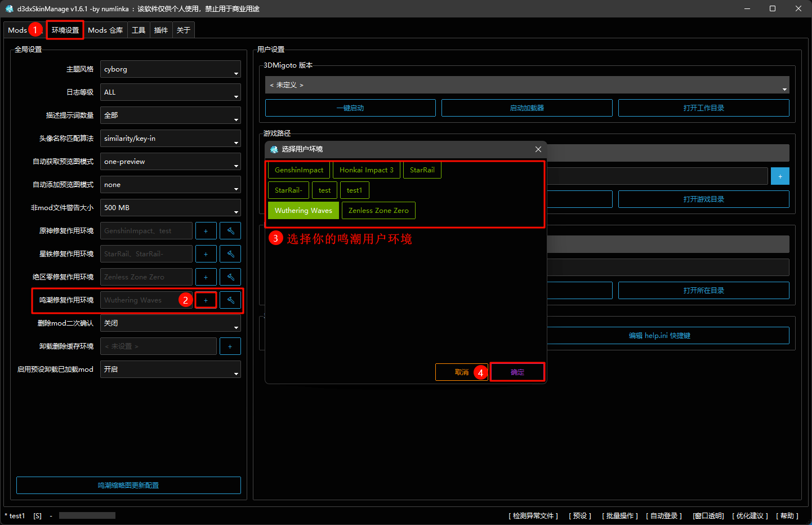Click blue plus button beside game path field
812x525 pixels.
[780, 176]
